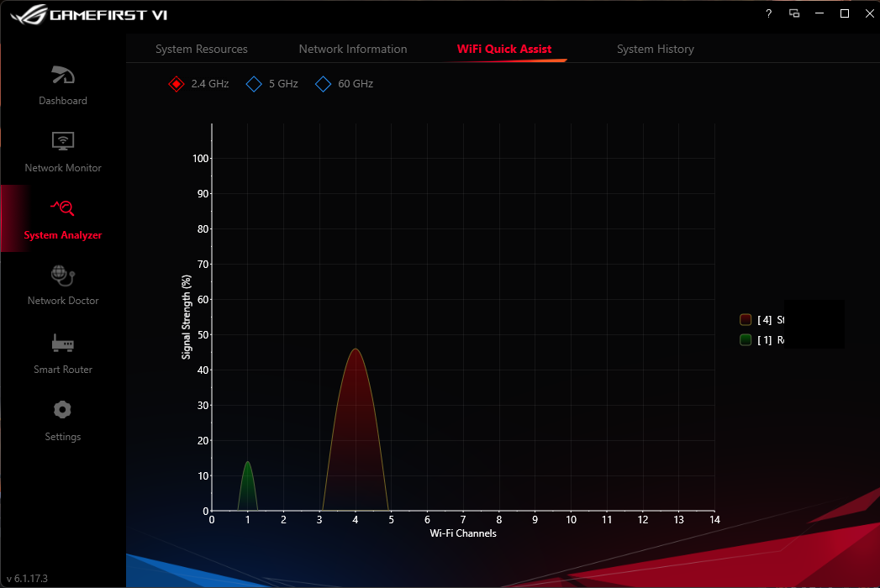This screenshot has width=880, height=588.
Task: Click the red channel 4 legend swatch
Action: tap(746, 320)
